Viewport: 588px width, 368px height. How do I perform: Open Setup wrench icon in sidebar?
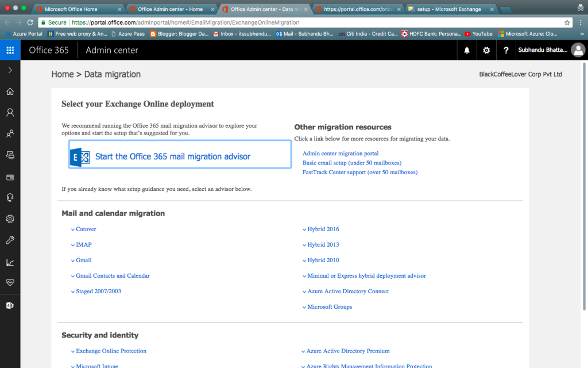(10, 240)
